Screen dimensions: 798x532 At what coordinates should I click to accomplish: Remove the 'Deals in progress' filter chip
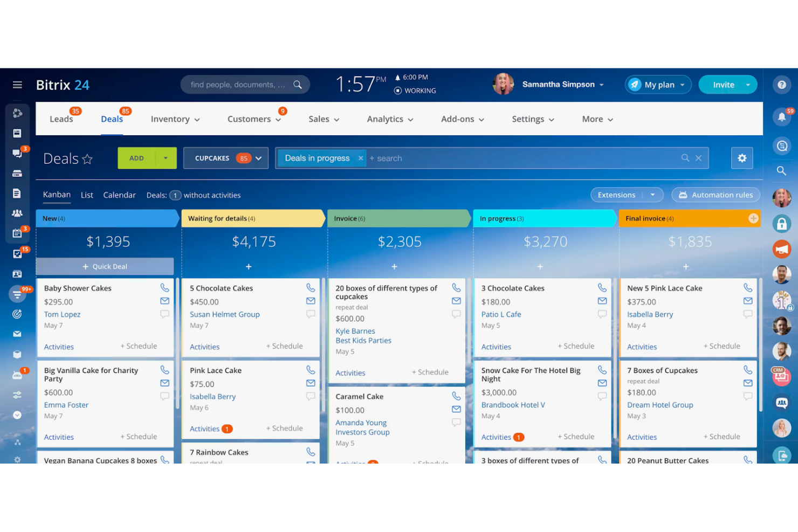[361, 158]
